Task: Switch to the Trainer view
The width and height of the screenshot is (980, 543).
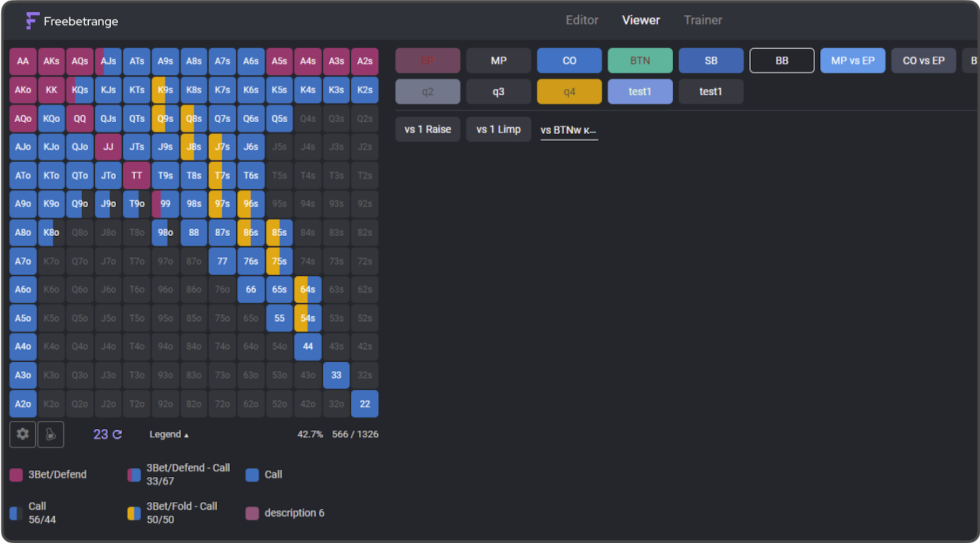Action: 703,20
